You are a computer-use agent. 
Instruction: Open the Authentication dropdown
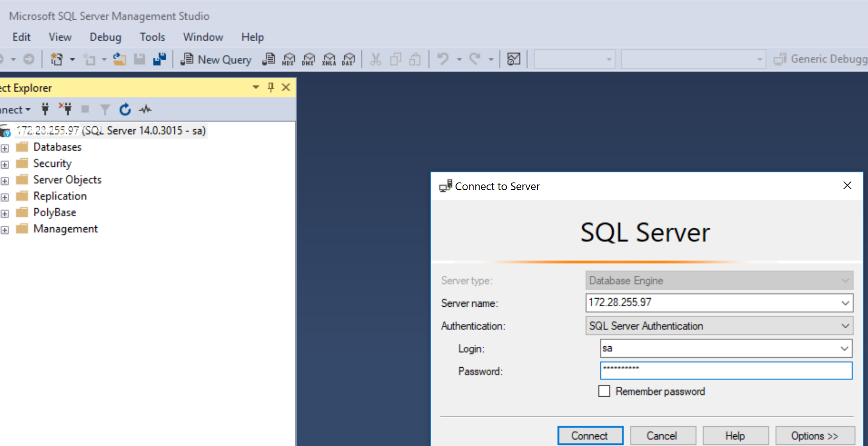[845, 326]
